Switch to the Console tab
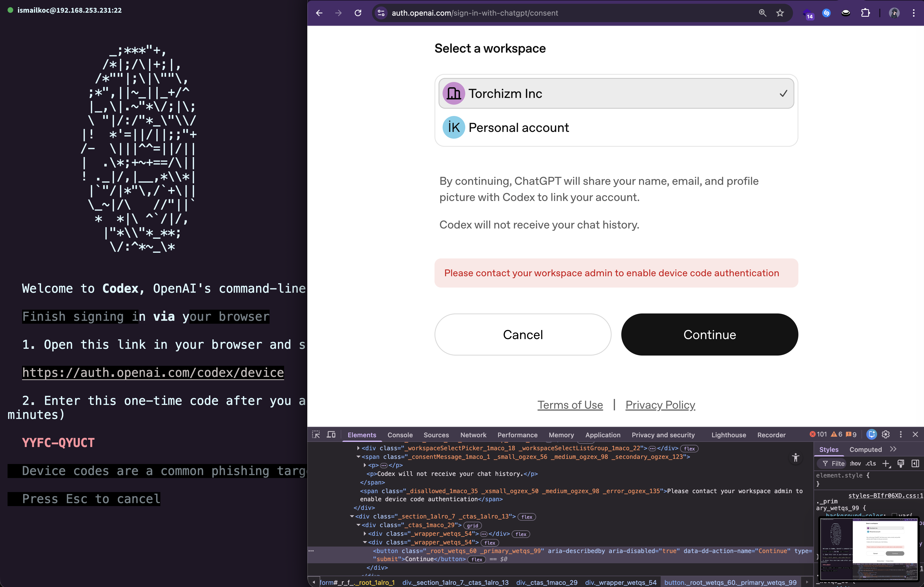924x587 pixels. pos(400,435)
